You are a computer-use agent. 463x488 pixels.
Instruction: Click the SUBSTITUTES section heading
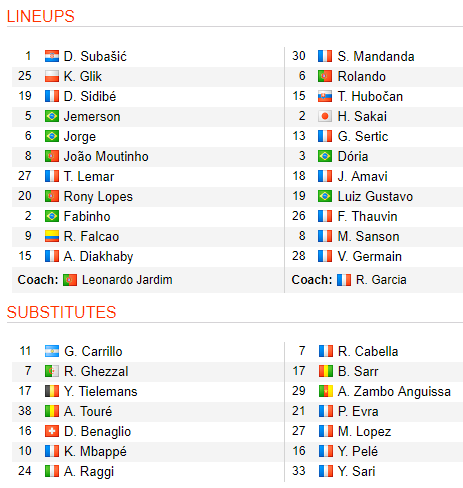(62, 312)
